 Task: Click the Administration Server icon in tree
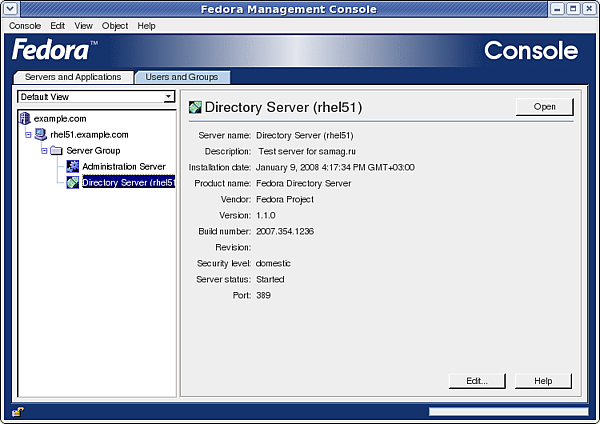[73, 167]
